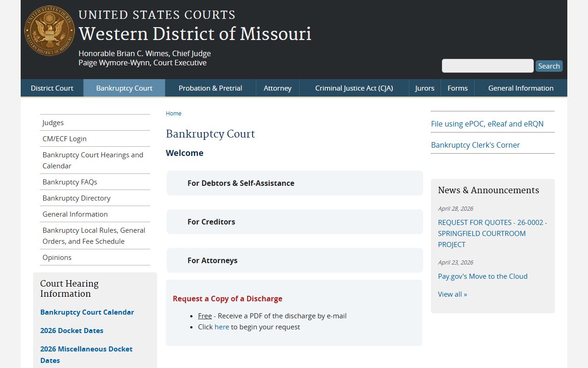Open Judges in the sidebar
Viewport: 588px width, 368px height.
[x=95, y=122]
